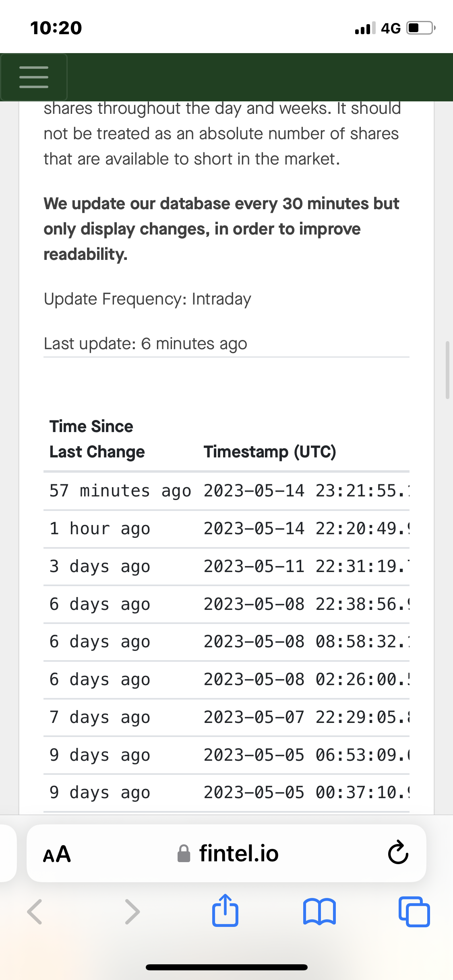The image size is (453, 980).
Task: Select the 1 hour ago row
Action: (x=100, y=529)
